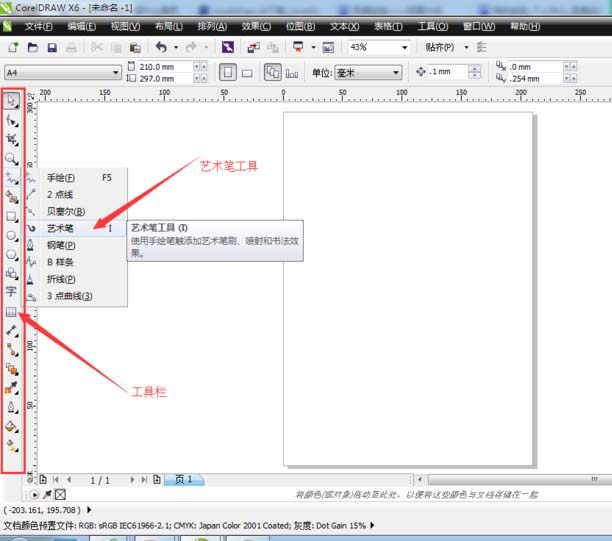The width and height of the screenshot is (612, 541).
Task: Undo the last action
Action: [x=161, y=47]
